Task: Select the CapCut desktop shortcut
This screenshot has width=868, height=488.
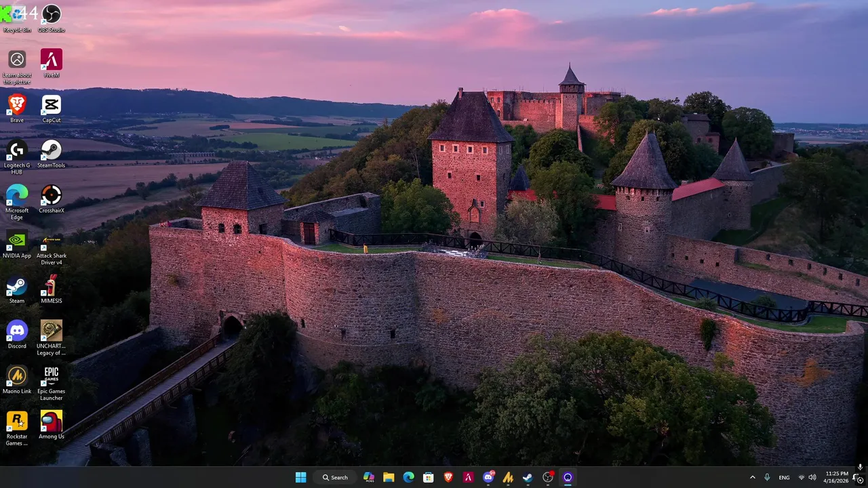Action: click(x=51, y=109)
